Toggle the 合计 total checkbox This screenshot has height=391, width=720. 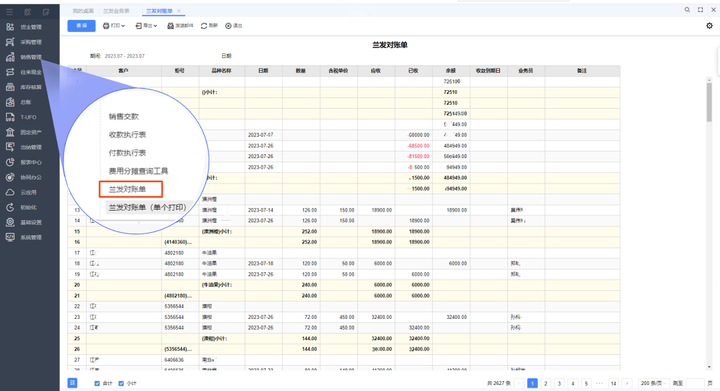(97, 383)
